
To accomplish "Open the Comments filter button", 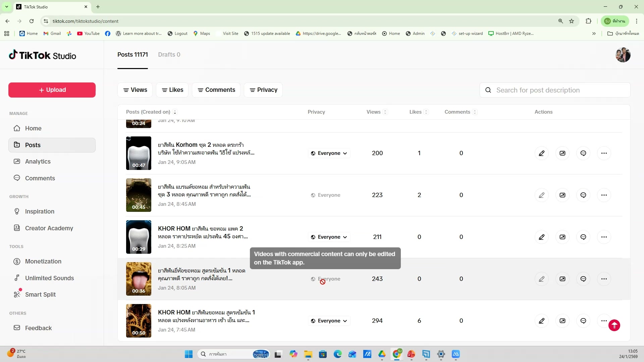I will click(x=216, y=90).
